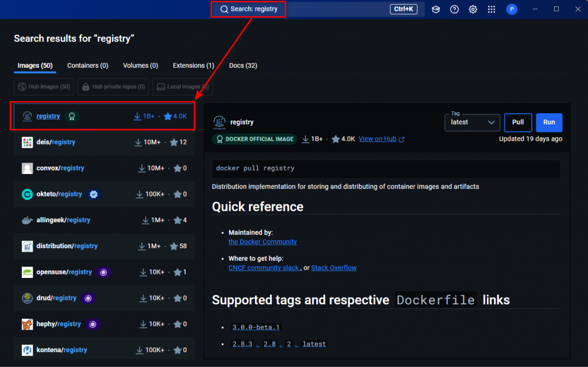Click the Run button

[549, 122]
